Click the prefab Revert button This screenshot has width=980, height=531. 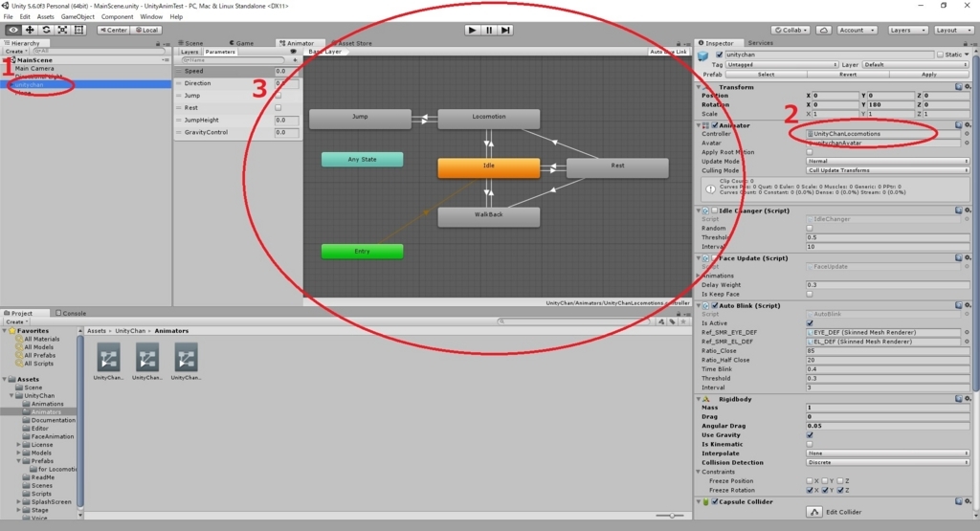point(848,75)
